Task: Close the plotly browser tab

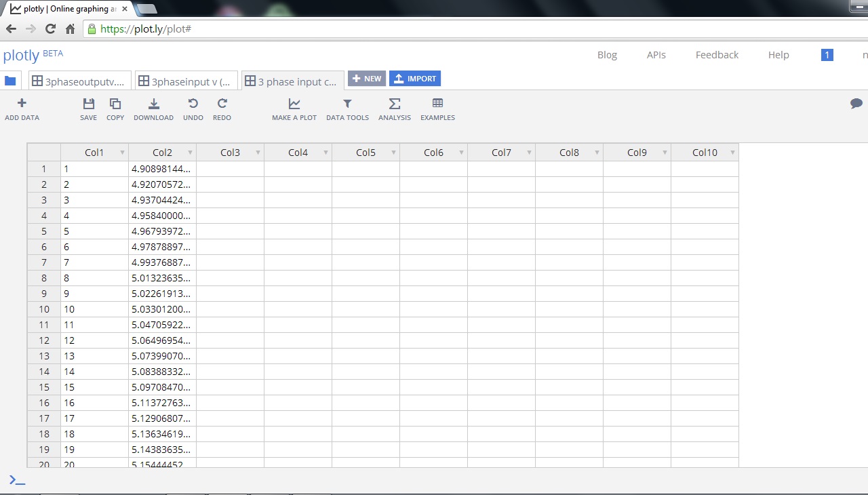Action: 125,9
